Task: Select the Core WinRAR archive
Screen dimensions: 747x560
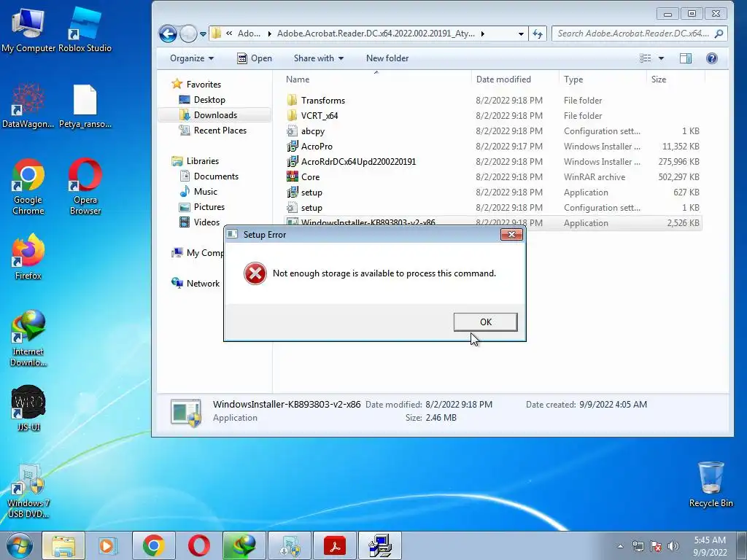Action: click(x=493, y=176)
